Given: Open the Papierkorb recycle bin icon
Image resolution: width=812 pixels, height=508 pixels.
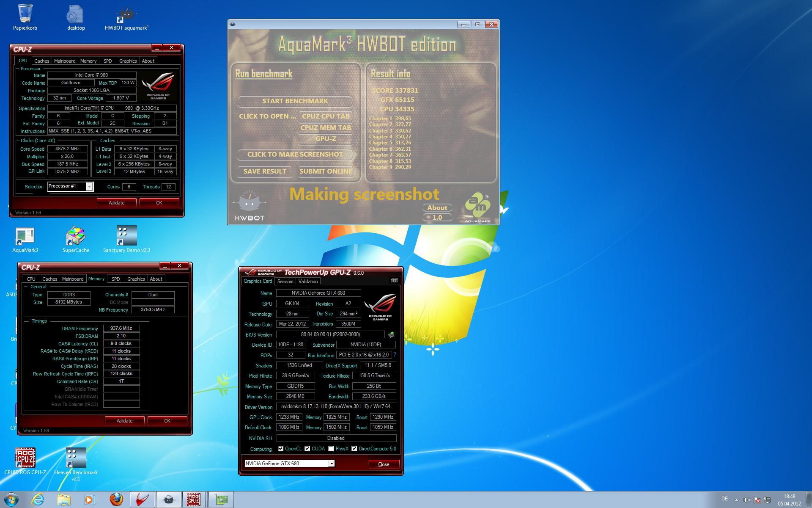Looking at the screenshot, I should pyautogui.click(x=25, y=17).
